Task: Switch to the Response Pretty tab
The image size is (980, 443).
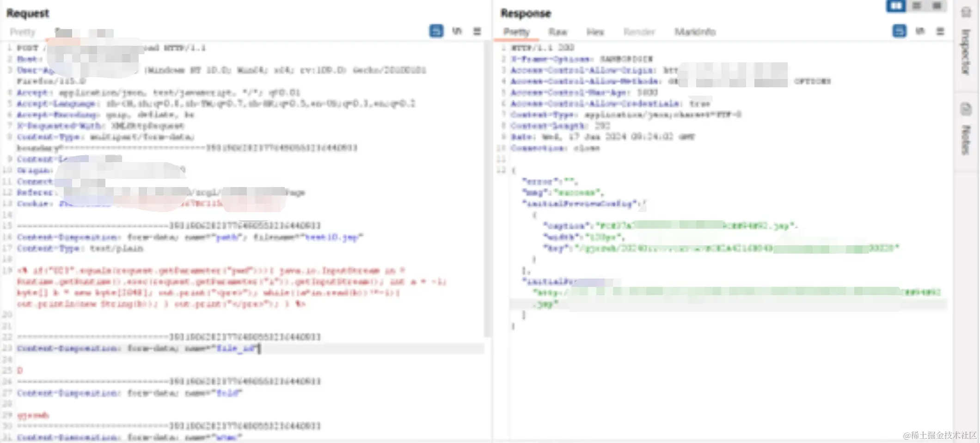Action: [516, 32]
